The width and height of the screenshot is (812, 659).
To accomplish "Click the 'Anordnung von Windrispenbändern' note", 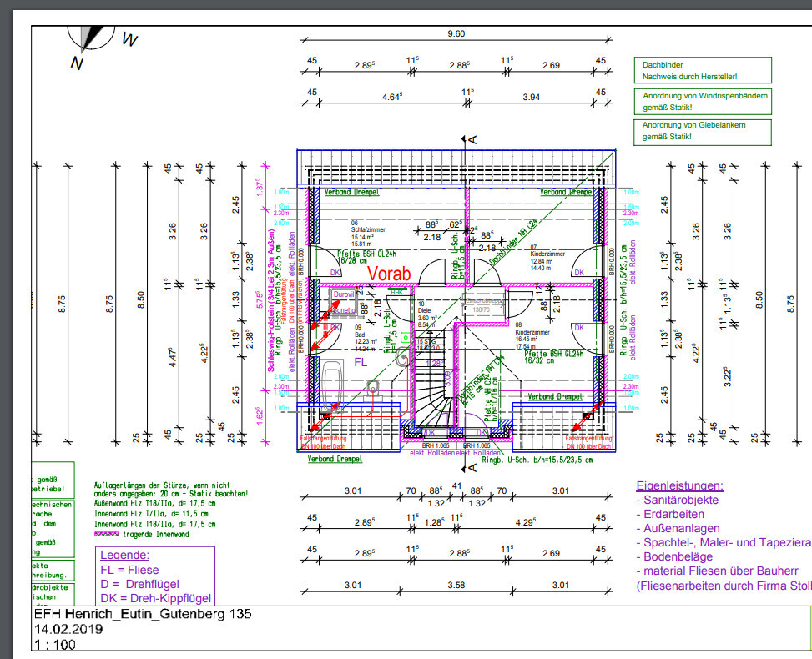I will (x=701, y=102).
